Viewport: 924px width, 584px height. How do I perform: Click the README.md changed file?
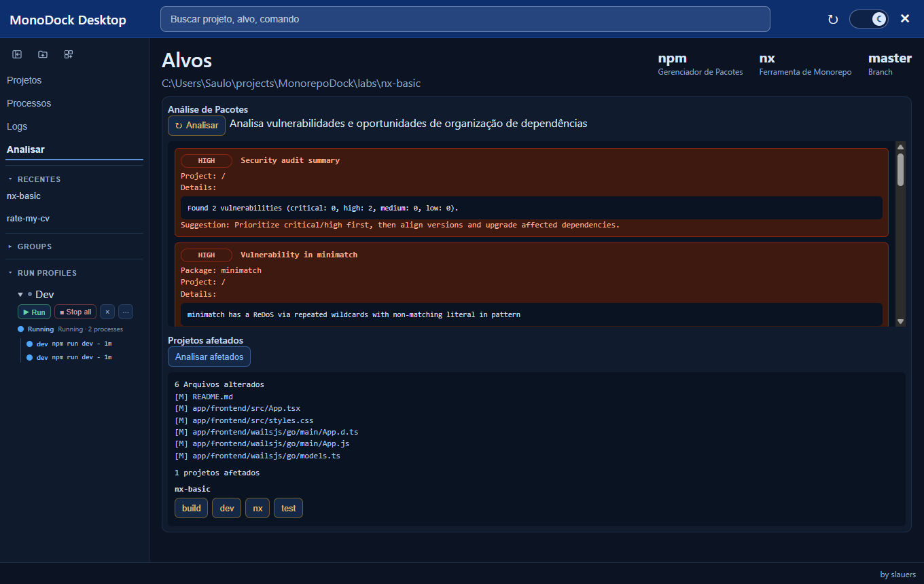204,397
